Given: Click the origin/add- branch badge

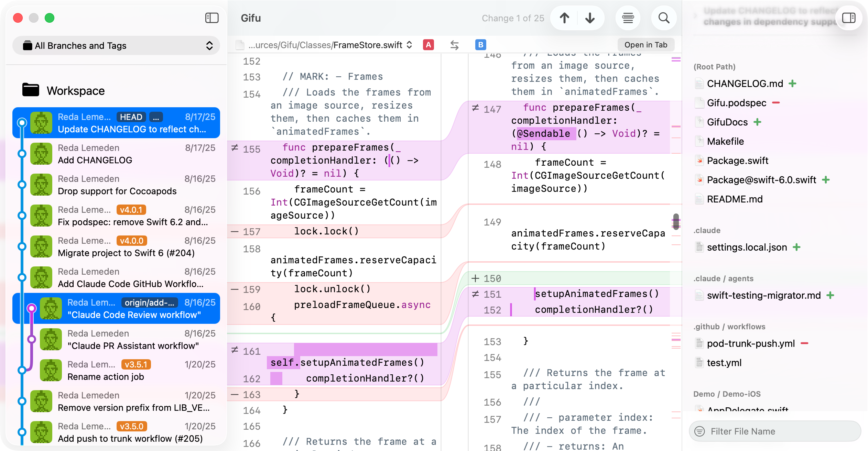Looking at the screenshot, I should [x=150, y=302].
